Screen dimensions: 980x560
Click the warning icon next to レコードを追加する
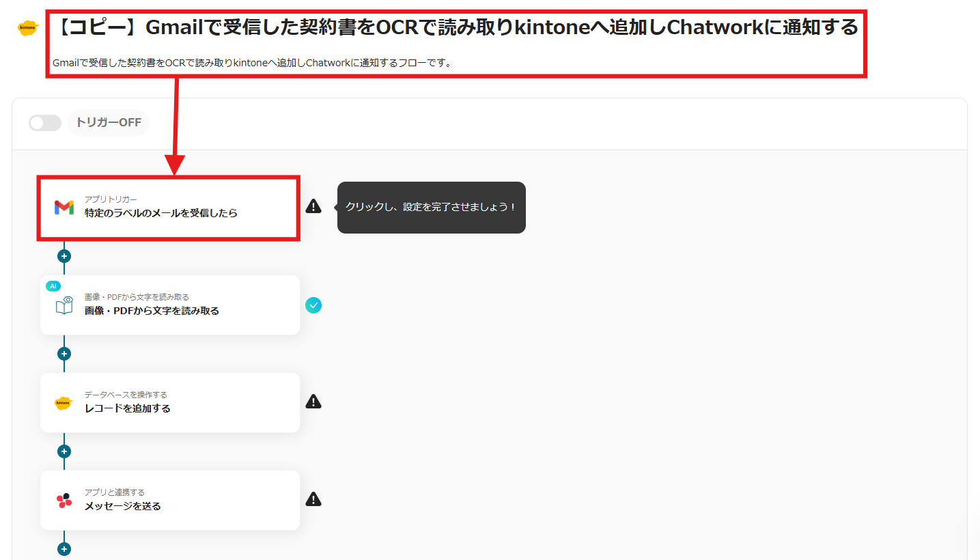pyautogui.click(x=313, y=402)
